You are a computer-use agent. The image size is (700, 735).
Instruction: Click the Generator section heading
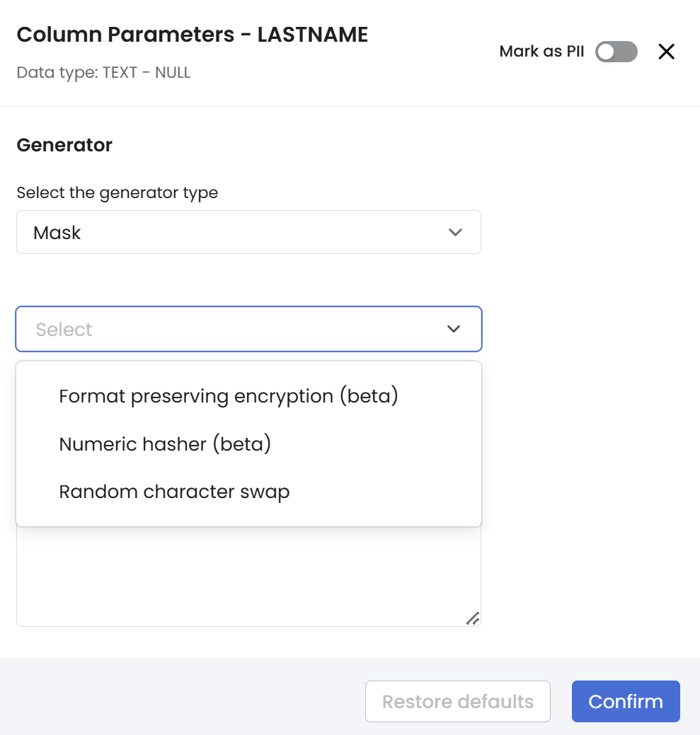coord(64,145)
